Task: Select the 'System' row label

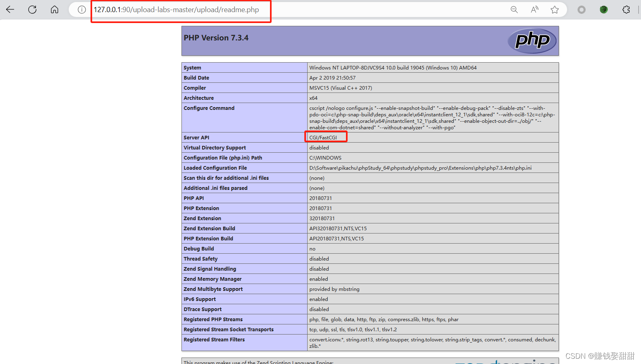Action: point(192,68)
